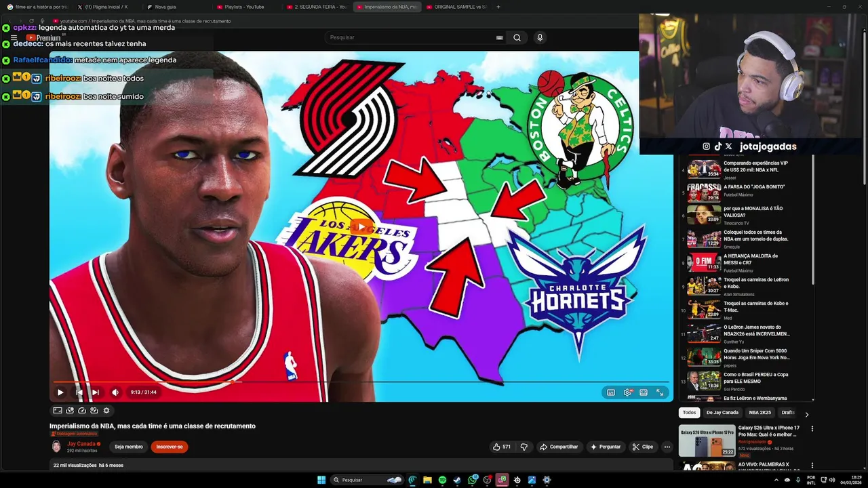This screenshot has width=868, height=488.
Task: Click the gear icon below the player
Action: tap(106, 410)
